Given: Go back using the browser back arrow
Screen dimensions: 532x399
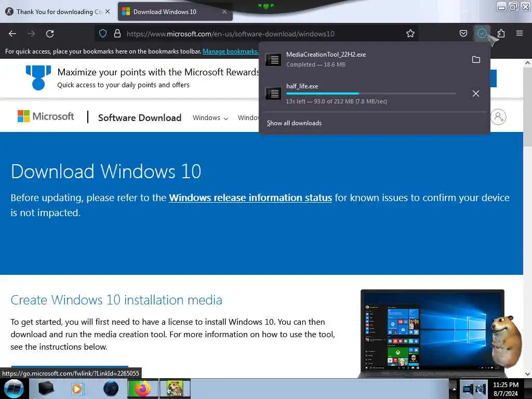Looking at the screenshot, I should (x=12, y=34).
